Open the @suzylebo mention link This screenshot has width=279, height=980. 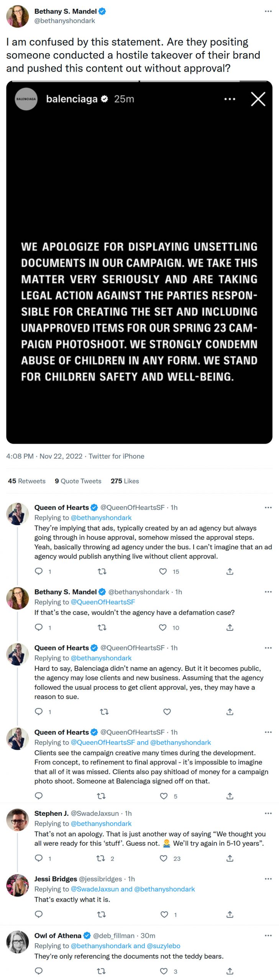click(x=163, y=946)
